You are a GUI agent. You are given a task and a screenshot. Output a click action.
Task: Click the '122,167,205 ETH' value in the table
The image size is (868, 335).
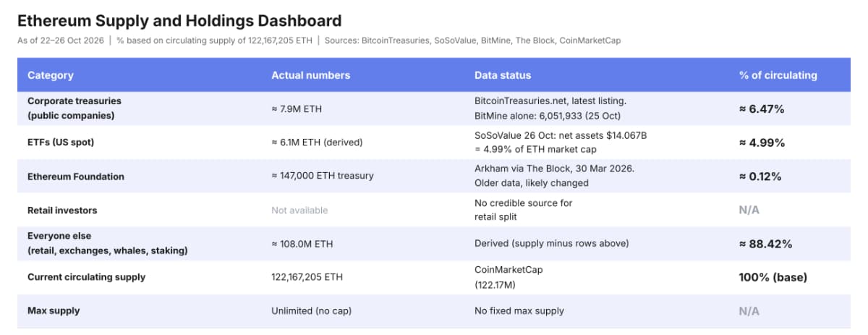(307, 277)
